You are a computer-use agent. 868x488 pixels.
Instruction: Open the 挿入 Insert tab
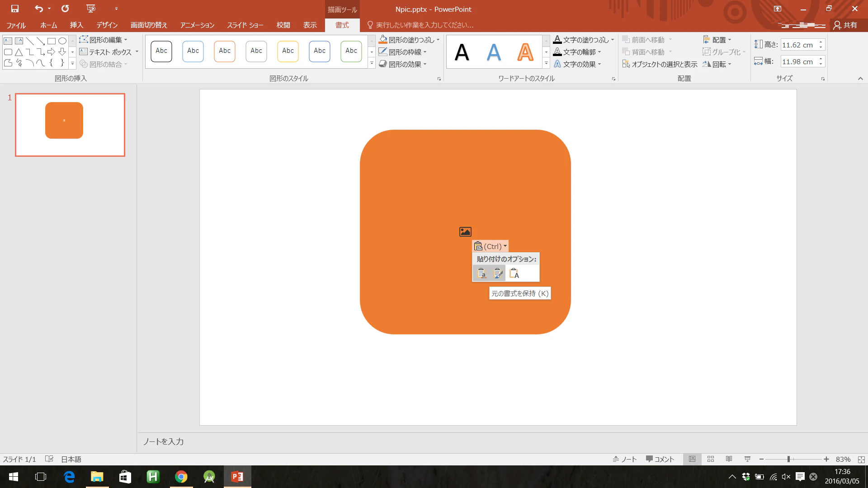(x=76, y=25)
